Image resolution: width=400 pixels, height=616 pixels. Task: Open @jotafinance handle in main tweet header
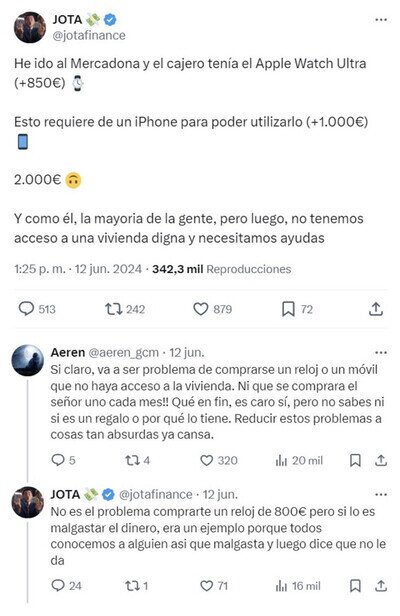click(89, 35)
